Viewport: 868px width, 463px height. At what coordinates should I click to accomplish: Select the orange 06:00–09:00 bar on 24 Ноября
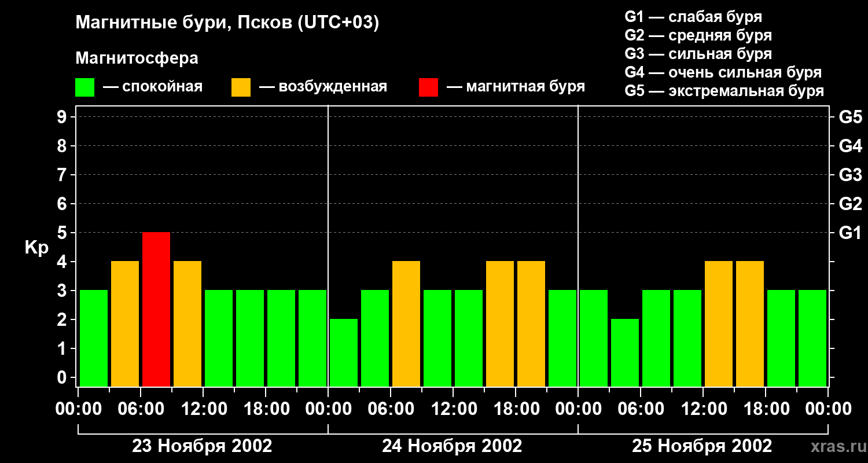pyautogui.click(x=406, y=324)
